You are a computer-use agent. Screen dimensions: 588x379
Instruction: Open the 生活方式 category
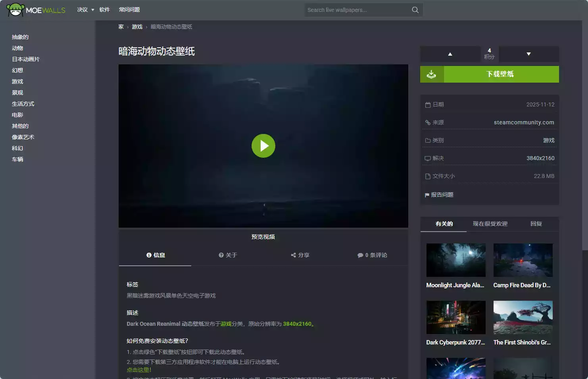(x=23, y=104)
